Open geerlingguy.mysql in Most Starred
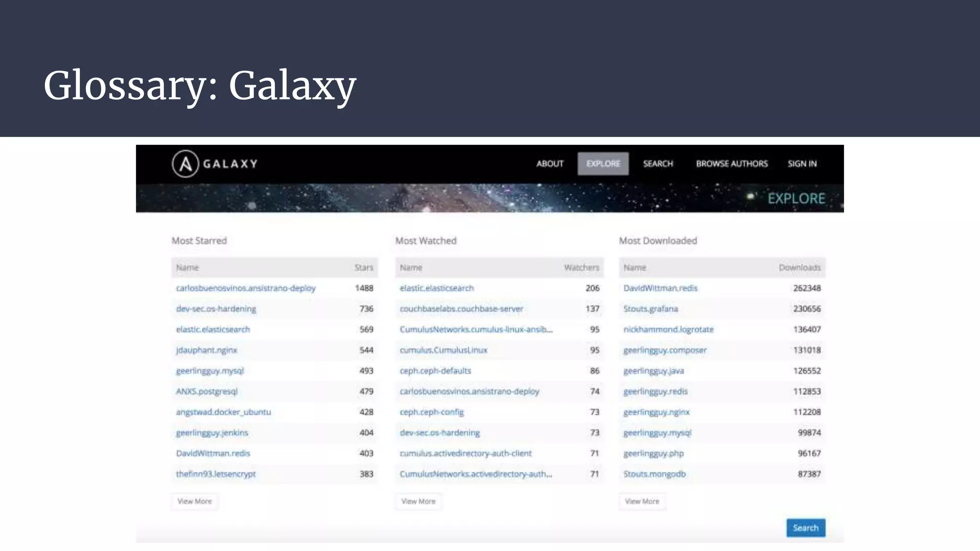980x551 pixels. pos(210,371)
